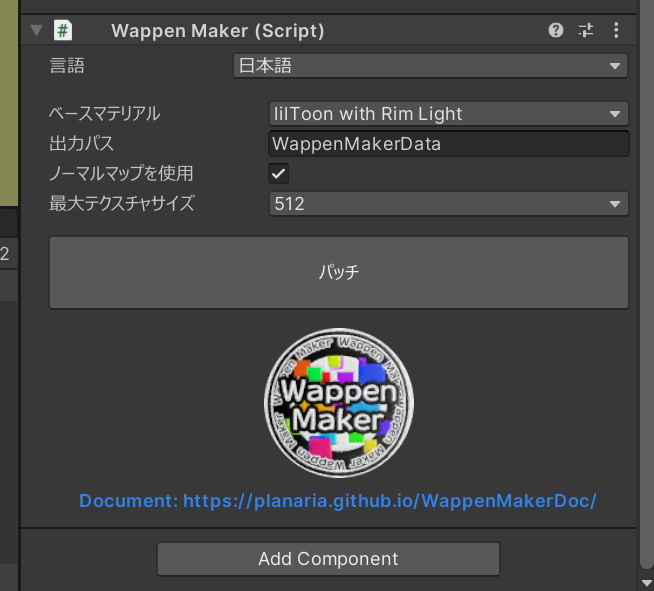
Task: Click the 言語 label
Action: tap(67, 66)
